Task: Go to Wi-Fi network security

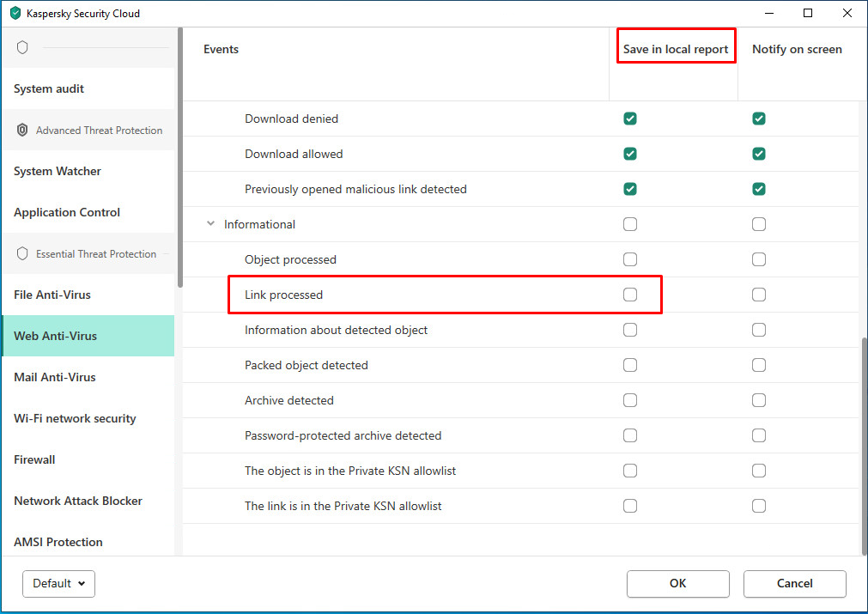Action: pyautogui.click(x=88, y=418)
